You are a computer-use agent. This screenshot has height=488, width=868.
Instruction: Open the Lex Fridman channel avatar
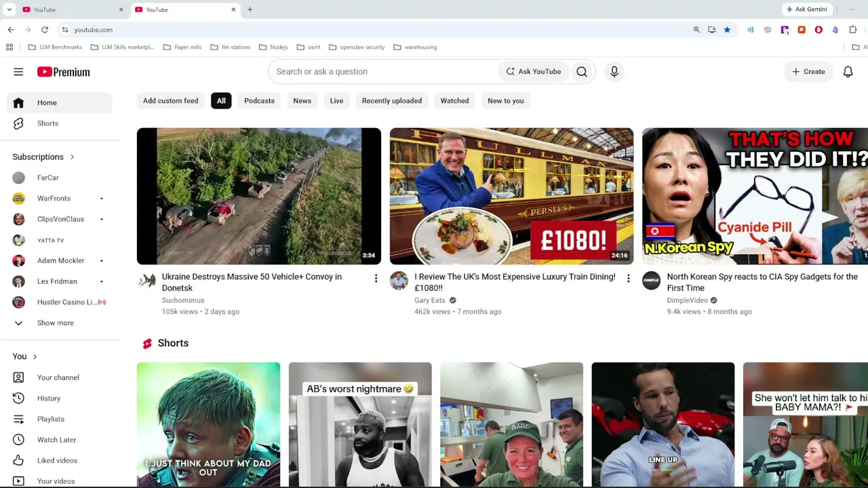coord(18,281)
